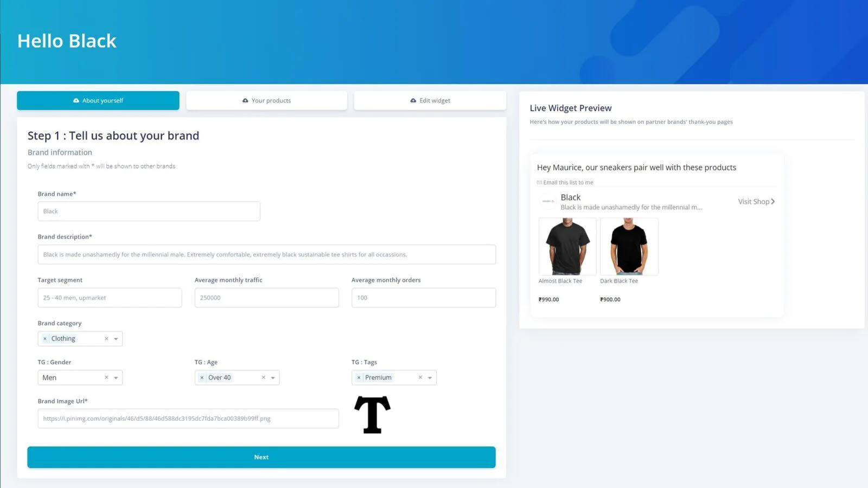The height and width of the screenshot is (488, 868).
Task: Select the Almost Black Tee product image
Action: click(x=567, y=247)
